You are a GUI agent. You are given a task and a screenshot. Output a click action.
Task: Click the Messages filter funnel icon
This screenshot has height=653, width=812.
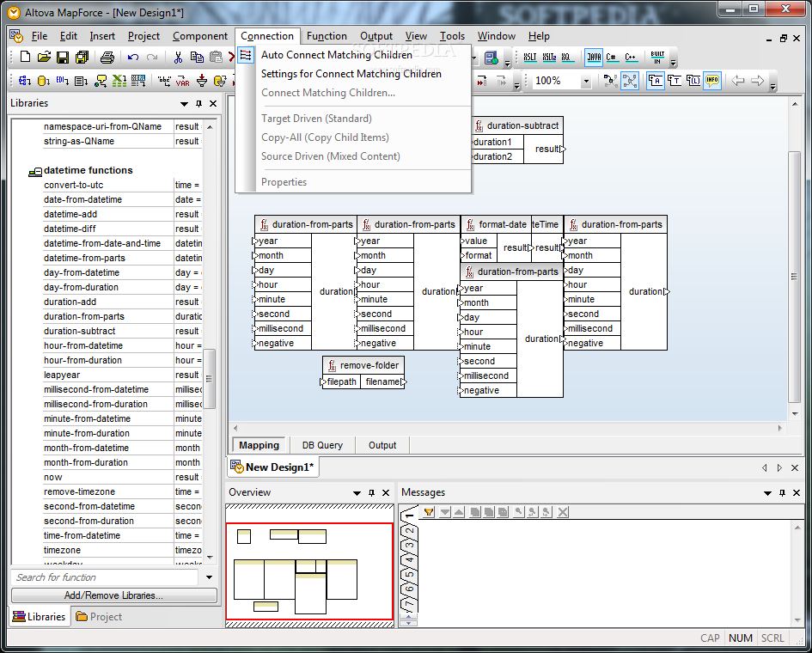[x=429, y=512]
